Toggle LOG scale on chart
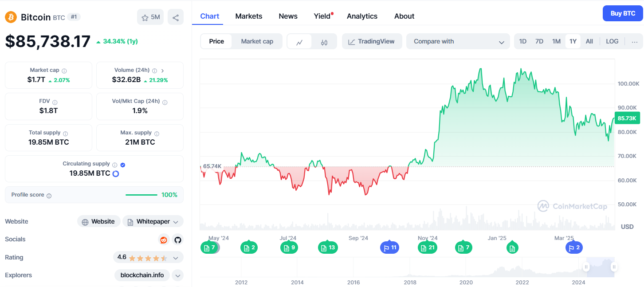644x287 pixels. 612,41
